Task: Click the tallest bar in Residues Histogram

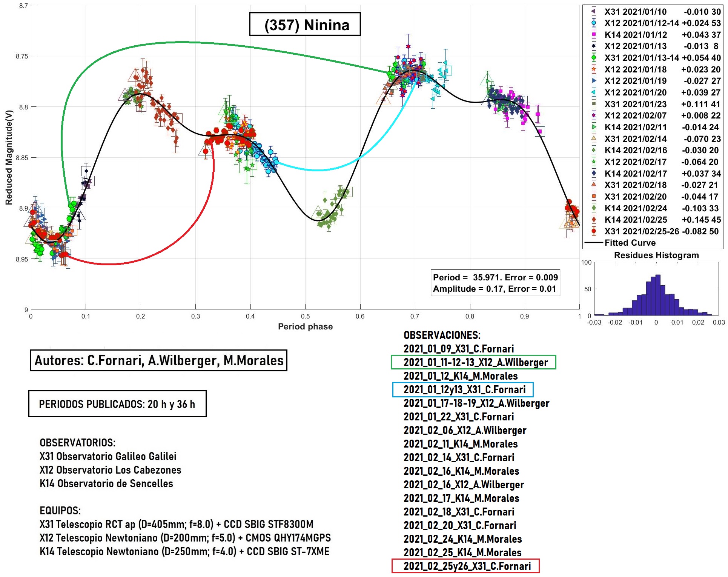Action: click(x=658, y=295)
